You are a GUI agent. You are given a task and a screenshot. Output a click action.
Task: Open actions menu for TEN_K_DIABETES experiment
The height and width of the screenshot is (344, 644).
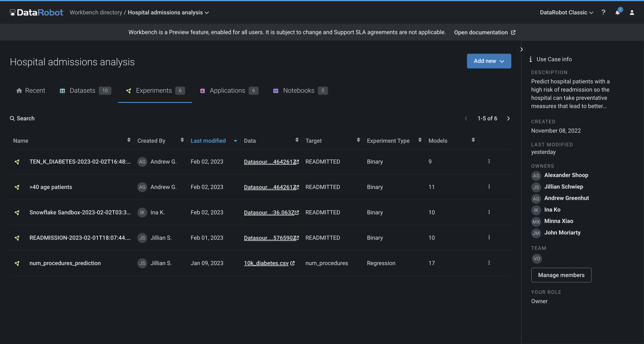point(489,161)
